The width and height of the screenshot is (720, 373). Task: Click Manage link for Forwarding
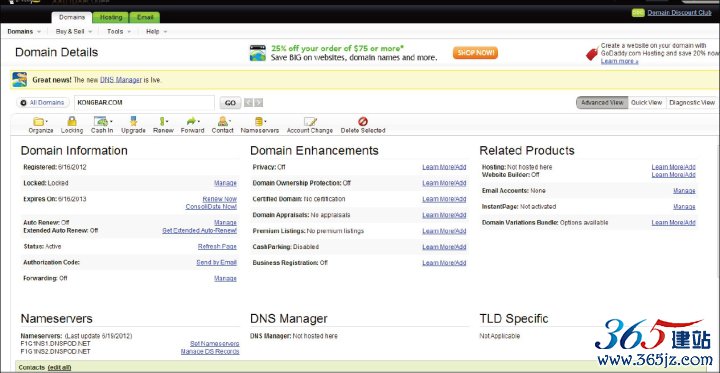225,278
